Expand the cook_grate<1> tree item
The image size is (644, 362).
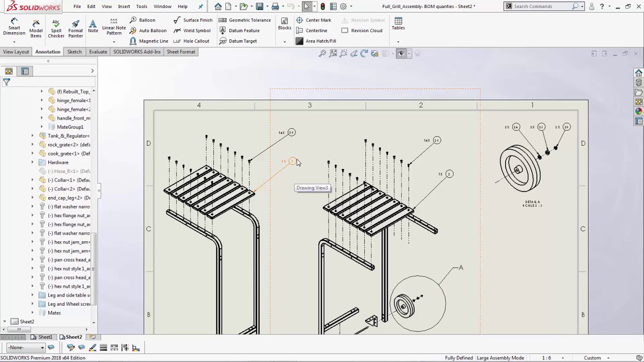(x=33, y=153)
